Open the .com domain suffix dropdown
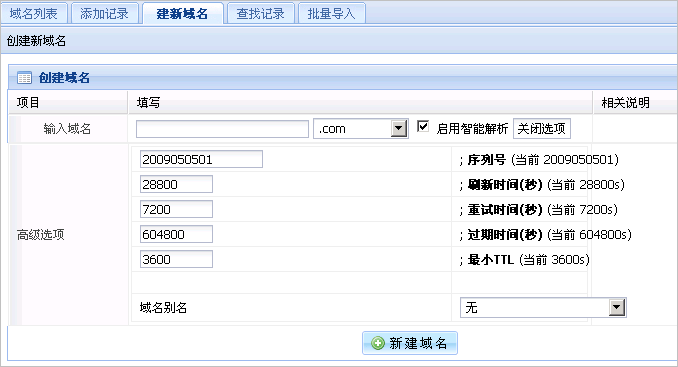678x367 pixels. pos(361,128)
